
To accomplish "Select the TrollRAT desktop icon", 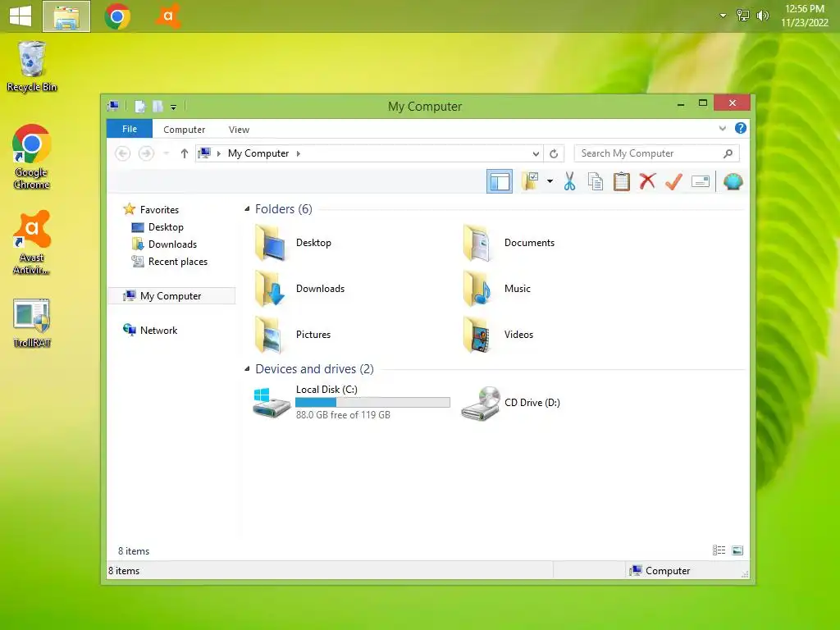I will tap(32, 323).
